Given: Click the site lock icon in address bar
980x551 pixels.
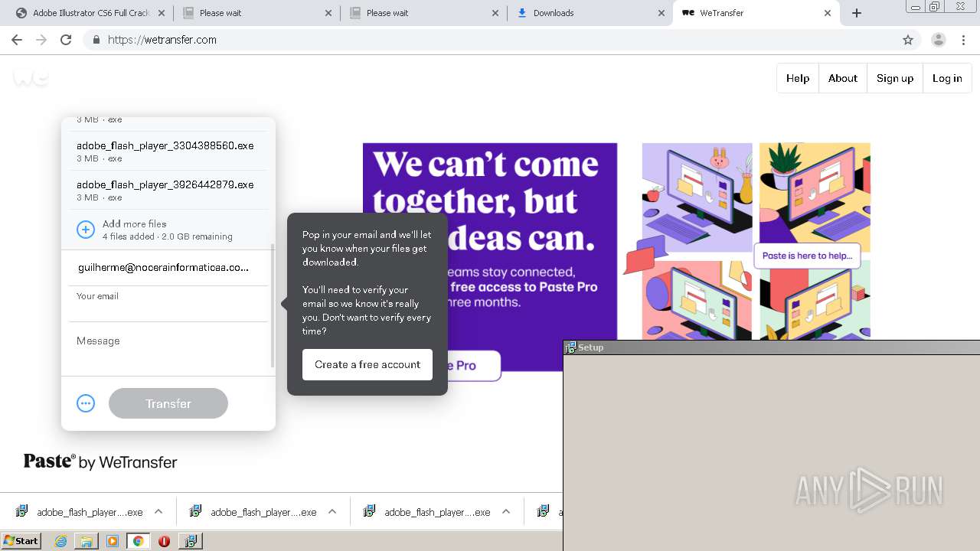Looking at the screenshot, I should (x=96, y=40).
